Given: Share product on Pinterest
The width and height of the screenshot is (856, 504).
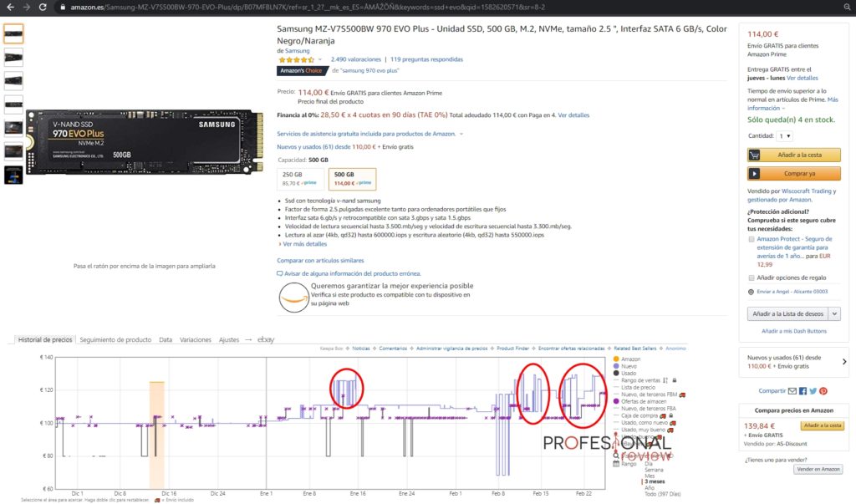Looking at the screenshot, I should coord(823,391).
